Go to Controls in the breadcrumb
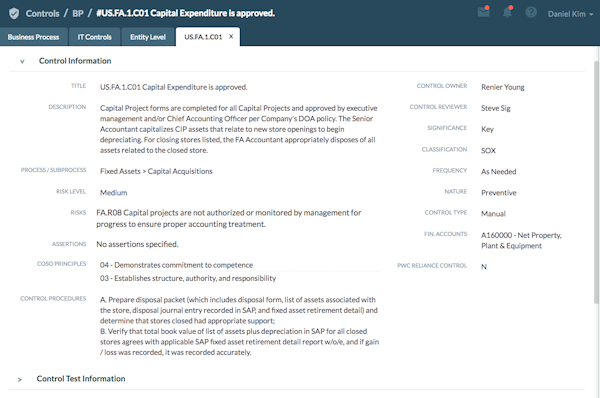 pos(42,13)
